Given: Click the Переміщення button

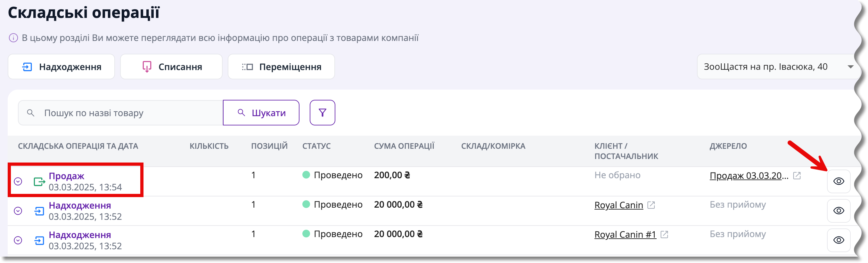Looking at the screenshot, I should (281, 67).
